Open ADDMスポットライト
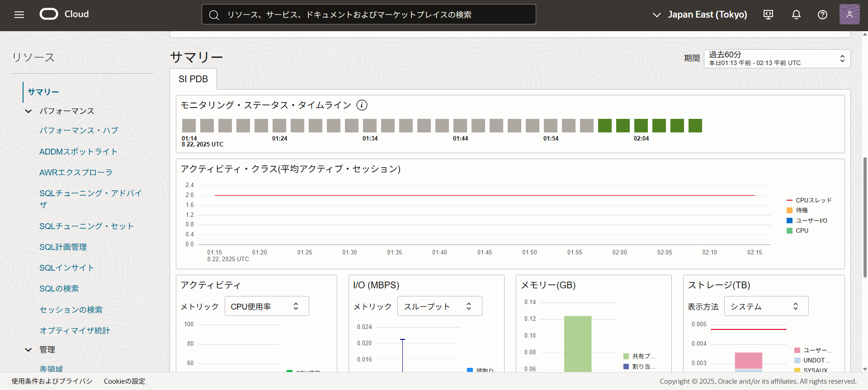Screen dimensions: 868x390 (x=78, y=152)
